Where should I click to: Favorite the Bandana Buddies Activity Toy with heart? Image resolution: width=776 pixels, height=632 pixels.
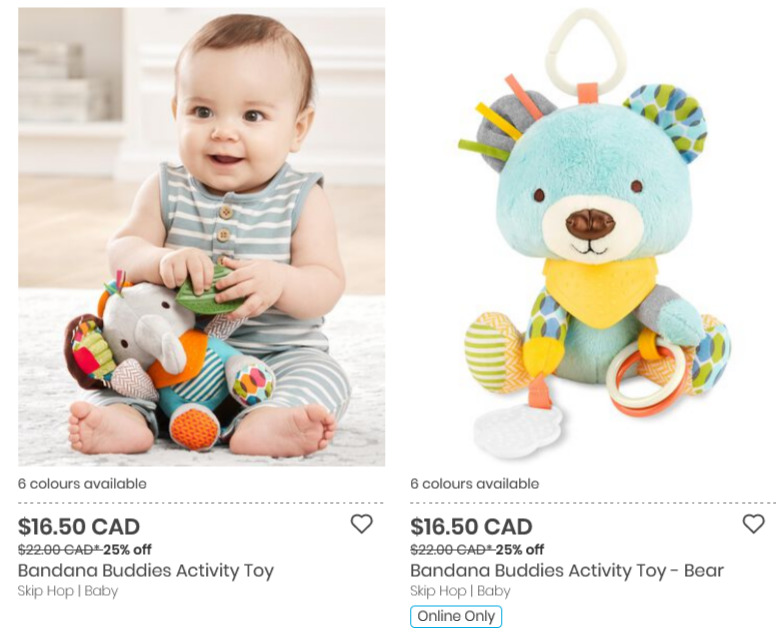pos(361,524)
